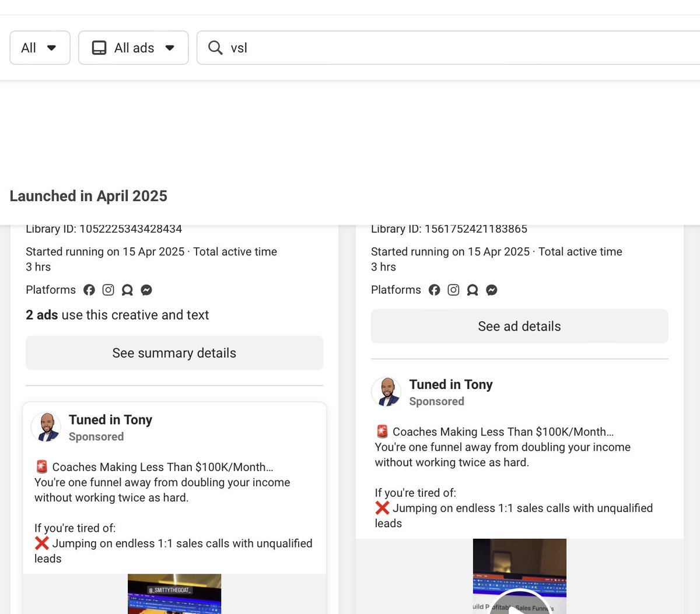The width and height of the screenshot is (700, 614).
Task: Open See summary details
Action: click(174, 353)
